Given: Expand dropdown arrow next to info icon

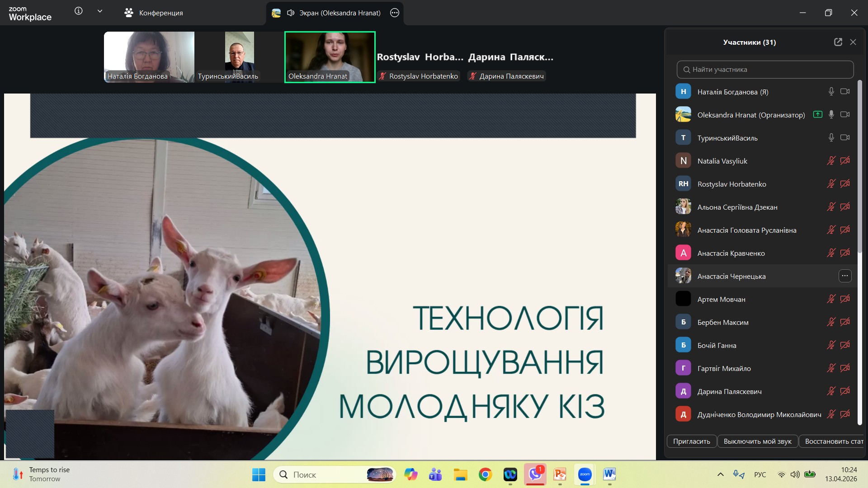Looking at the screenshot, I should (x=100, y=11).
